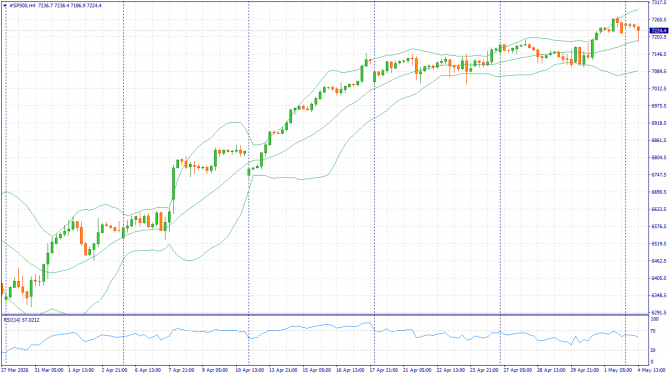Click the 6519.5 price axis label
This screenshot has height=376, width=670.
pos(659,244)
